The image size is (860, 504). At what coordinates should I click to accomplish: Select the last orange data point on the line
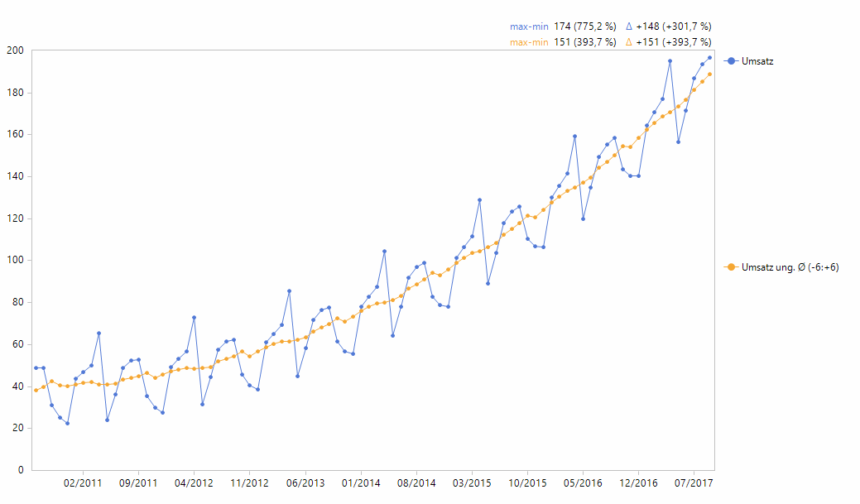709,74
